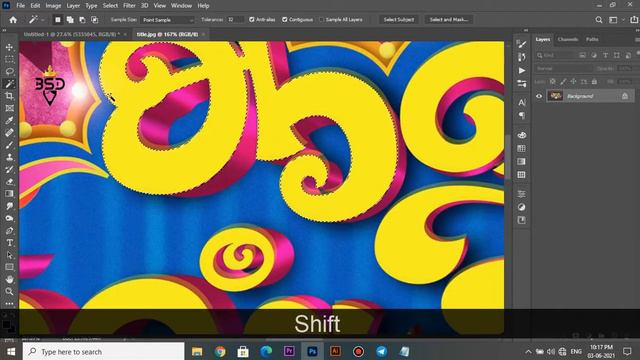640x360 pixels.
Task: Open the layer Kind filter dropdown
Action: [556, 55]
